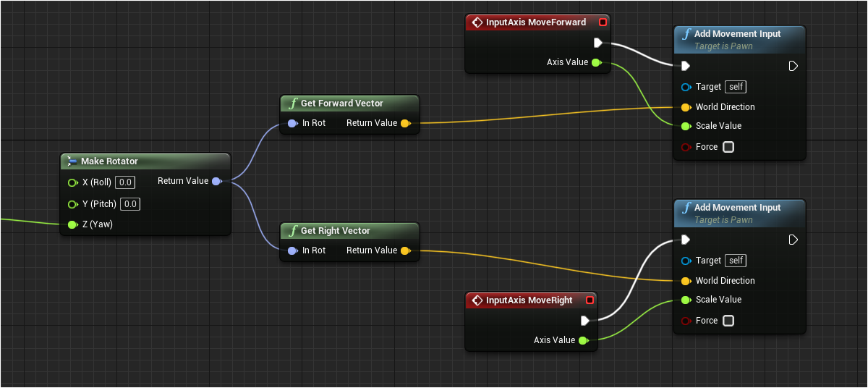Screen dimensions: 868x388
Task: Select the lower Add Movement Input node header
Action: (x=739, y=213)
